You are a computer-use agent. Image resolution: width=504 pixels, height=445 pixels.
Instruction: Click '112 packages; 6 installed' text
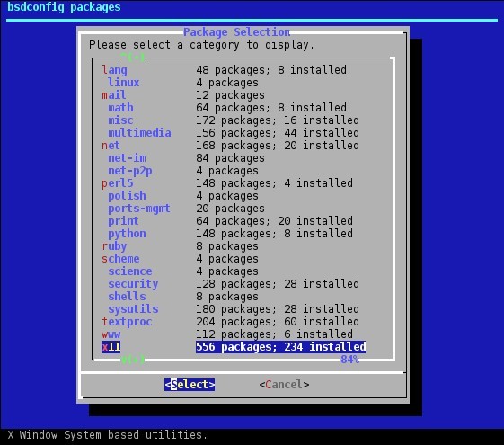(275, 334)
